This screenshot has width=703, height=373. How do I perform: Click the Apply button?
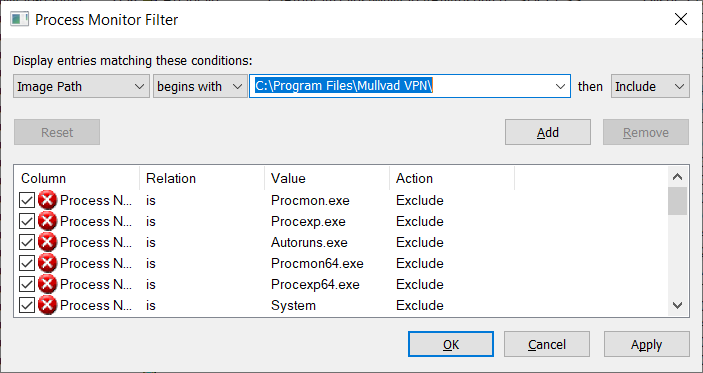pos(647,345)
